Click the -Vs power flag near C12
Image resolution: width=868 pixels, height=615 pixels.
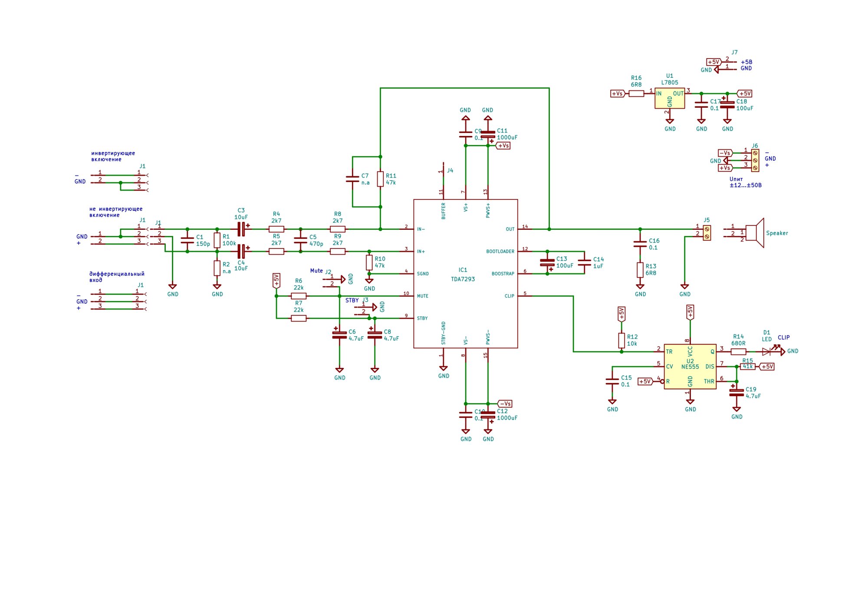click(504, 404)
